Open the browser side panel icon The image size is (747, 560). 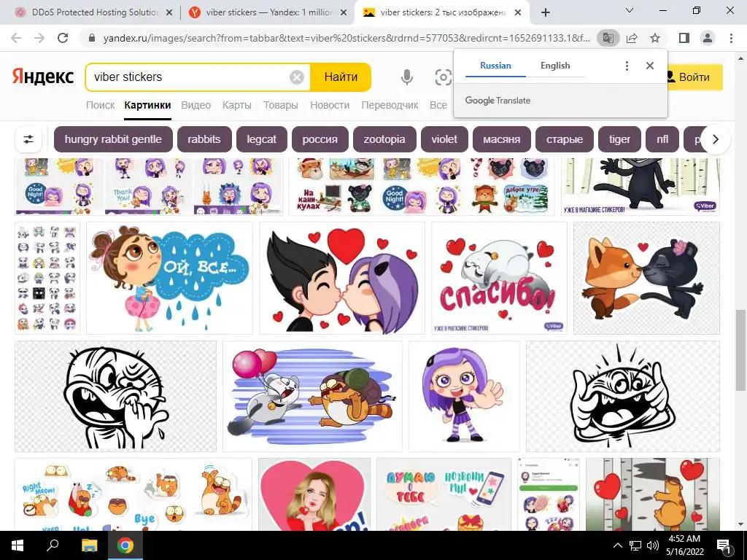(684, 38)
